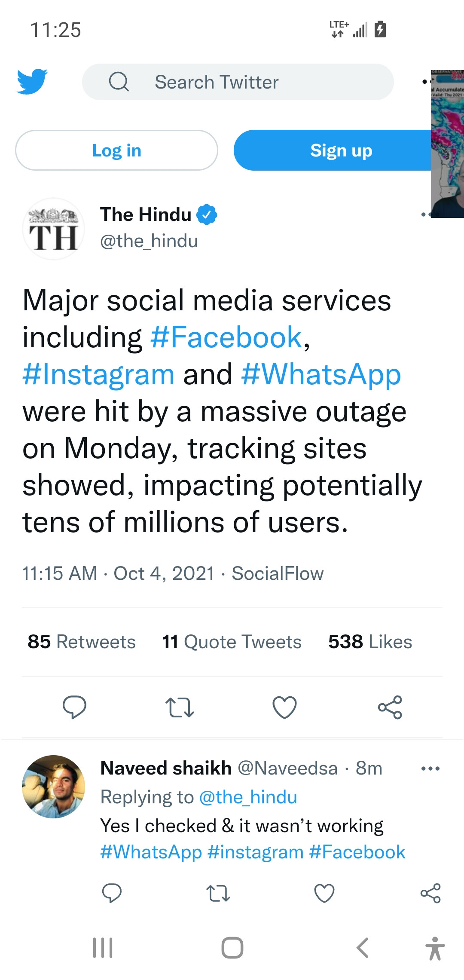Open the #Facebook hashtag in the tweet
Viewport: 464px width, 980px height.
tap(226, 337)
